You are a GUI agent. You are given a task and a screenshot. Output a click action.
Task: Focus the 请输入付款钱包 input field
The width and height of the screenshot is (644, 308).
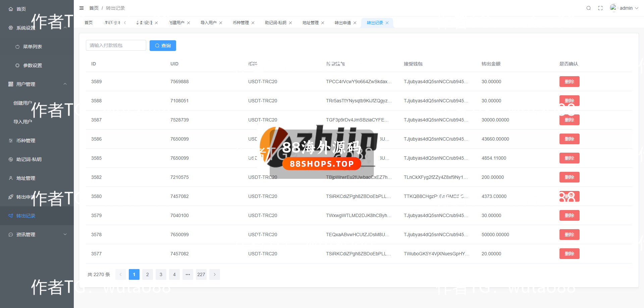(116, 45)
